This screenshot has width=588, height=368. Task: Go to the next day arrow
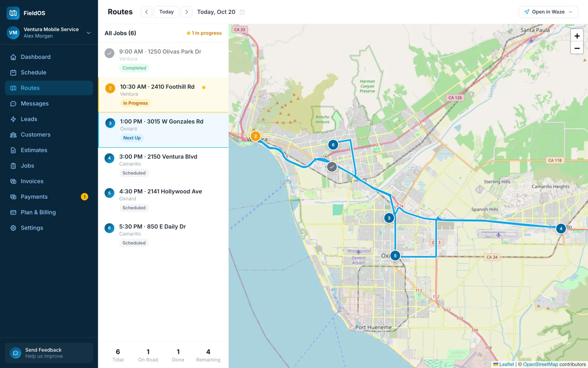click(x=187, y=12)
